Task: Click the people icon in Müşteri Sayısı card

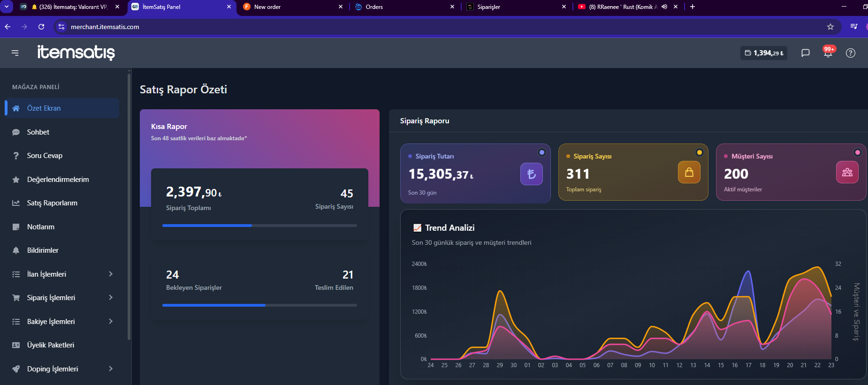Action: pyautogui.click(x=847, y=172)
